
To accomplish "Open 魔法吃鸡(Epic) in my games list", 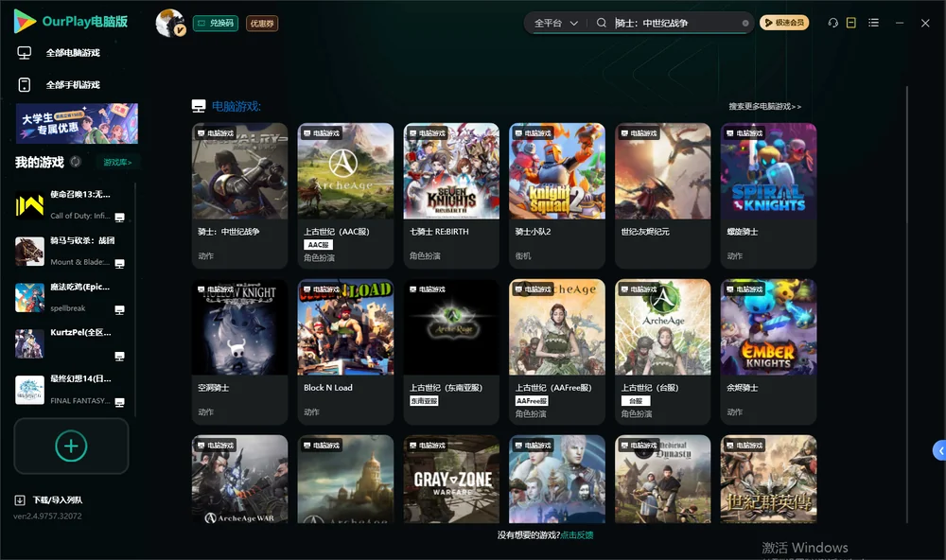I will 71,297.
